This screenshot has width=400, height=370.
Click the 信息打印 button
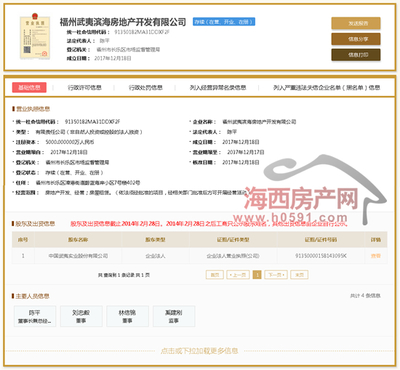click(x=356, y=55)
